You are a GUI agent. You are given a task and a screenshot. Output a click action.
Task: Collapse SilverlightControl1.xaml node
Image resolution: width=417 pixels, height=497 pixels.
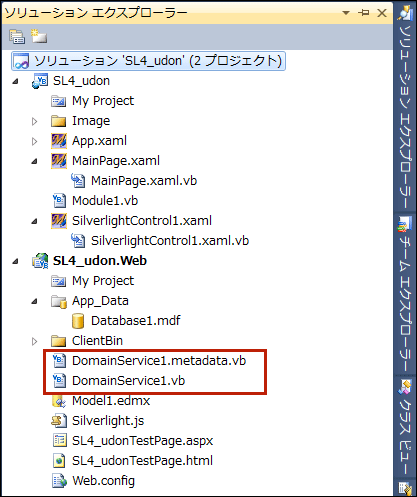[x=34, y=221]
